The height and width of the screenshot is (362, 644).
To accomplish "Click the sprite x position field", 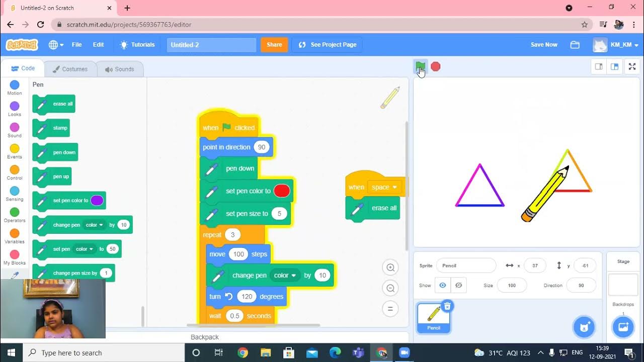I will point(535,265).
